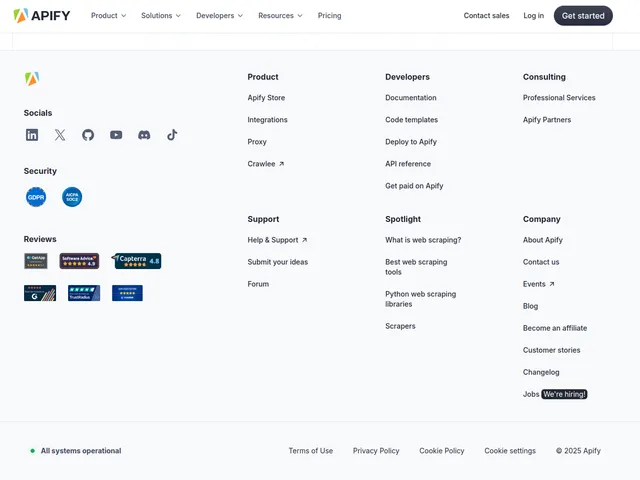Open the Apify Partners link

click(547, 120)
